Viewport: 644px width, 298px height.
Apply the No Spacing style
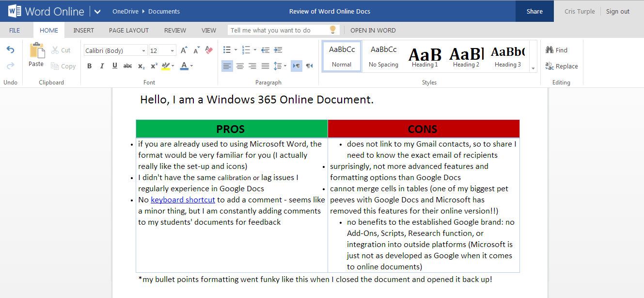(x=383, y=56)
